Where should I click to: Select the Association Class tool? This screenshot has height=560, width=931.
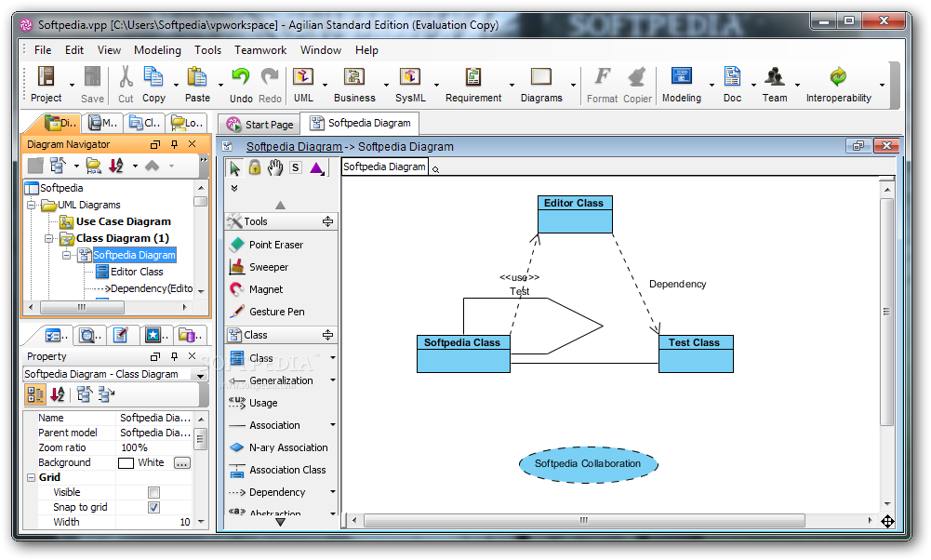pyautogui.click(x=277, y=471)
